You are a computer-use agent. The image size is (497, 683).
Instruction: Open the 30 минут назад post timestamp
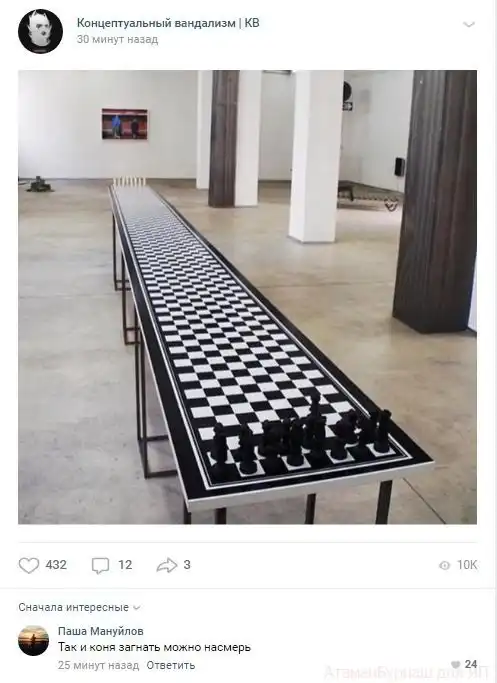[x=117, y=40]
